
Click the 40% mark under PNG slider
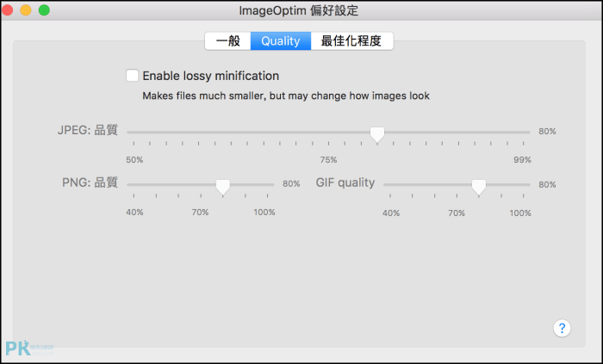(x=134, y=212)
